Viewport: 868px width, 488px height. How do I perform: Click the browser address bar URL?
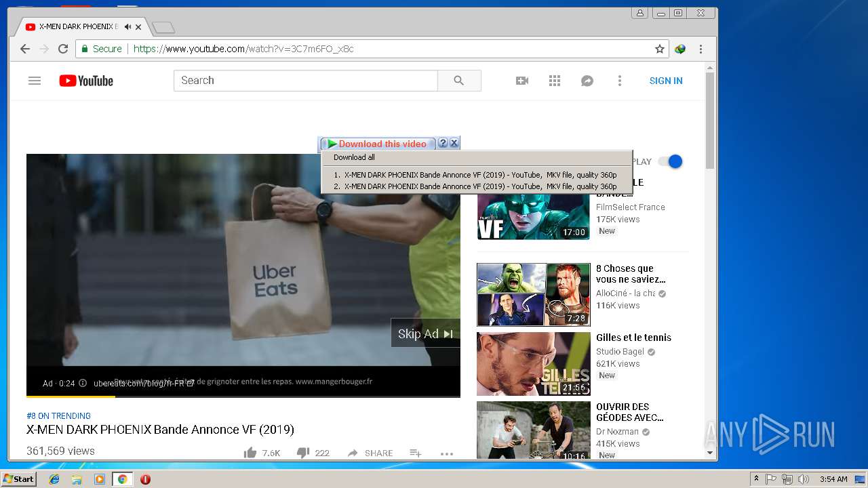click(x=243, y=49)
